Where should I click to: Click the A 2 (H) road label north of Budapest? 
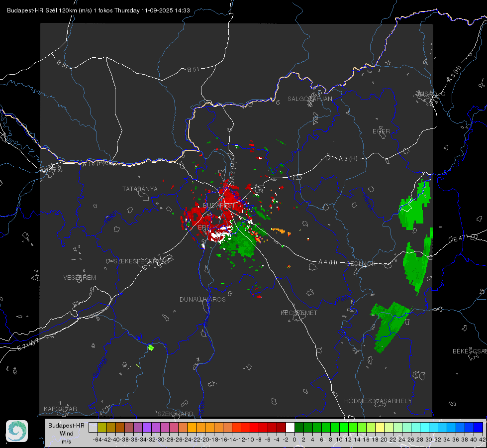233,170
